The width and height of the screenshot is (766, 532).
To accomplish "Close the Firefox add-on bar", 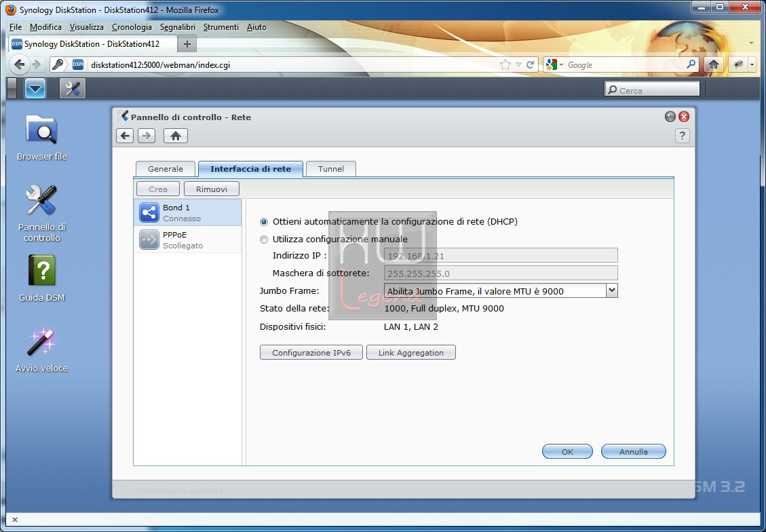I will point(15,520).
